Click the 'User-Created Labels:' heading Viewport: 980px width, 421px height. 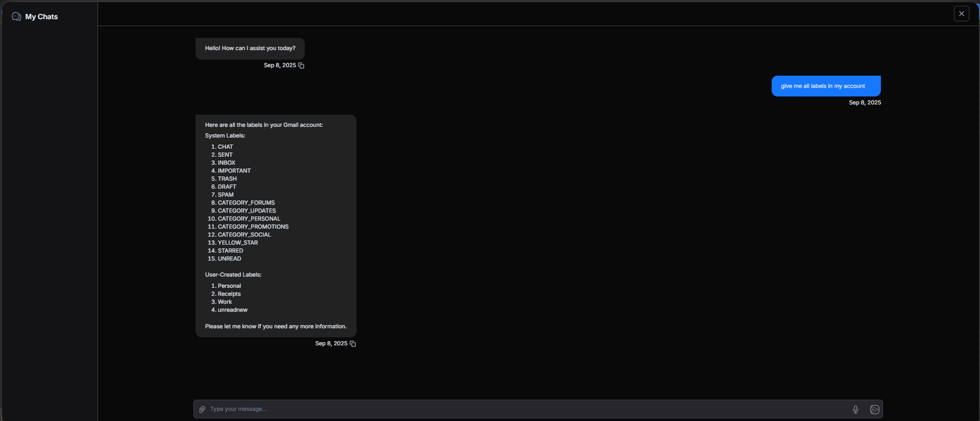233,275
